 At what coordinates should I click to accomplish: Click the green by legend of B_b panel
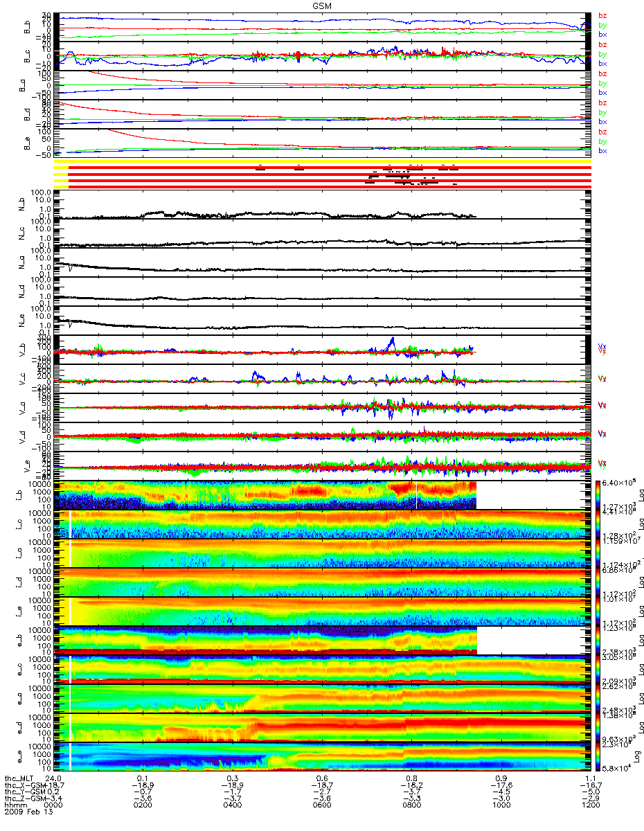[602, 24]
